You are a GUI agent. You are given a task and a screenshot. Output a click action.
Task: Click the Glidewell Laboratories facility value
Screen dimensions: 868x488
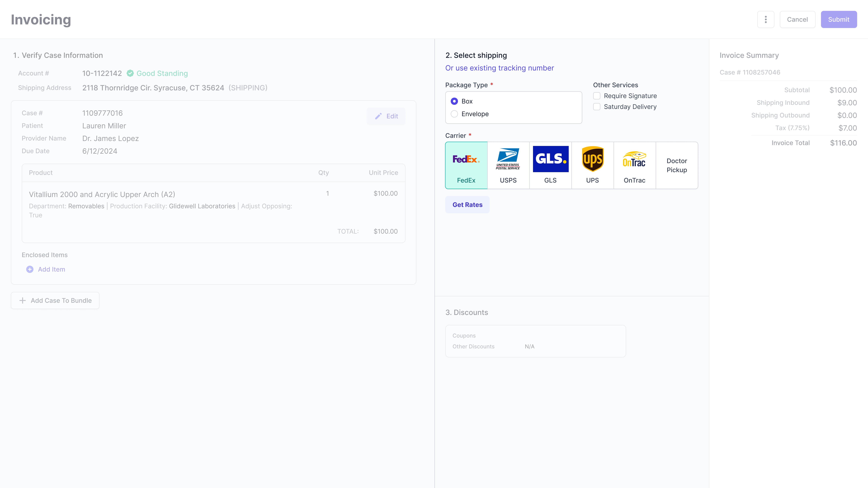202,206
